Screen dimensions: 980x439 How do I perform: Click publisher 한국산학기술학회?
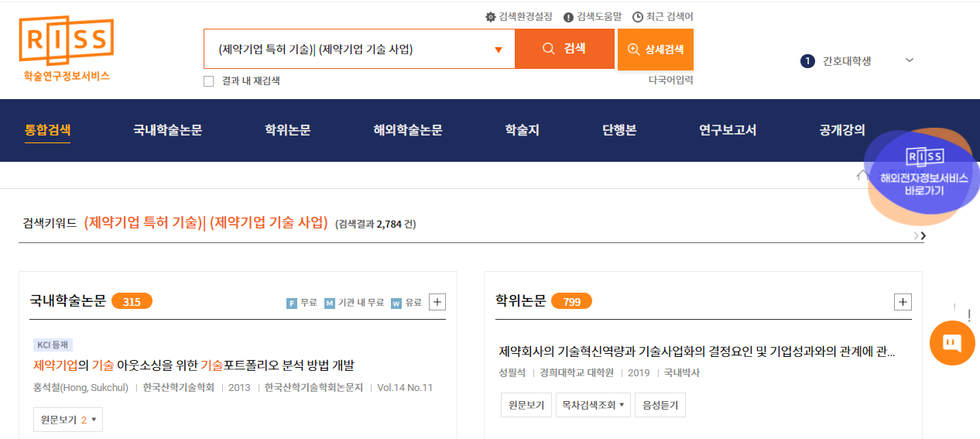179,387
